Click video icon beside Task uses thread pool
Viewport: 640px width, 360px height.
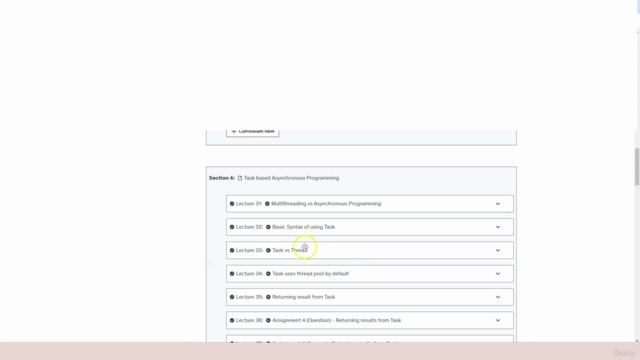[x=268, y=273]
